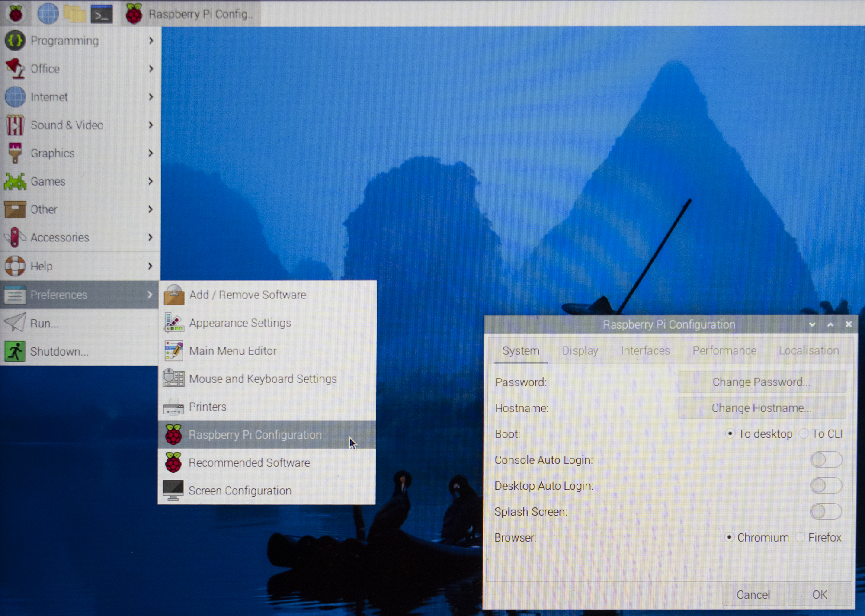Open Screen Configuration item
The image size is (865, 616).
pyautogui.click(x=240, y=491)
